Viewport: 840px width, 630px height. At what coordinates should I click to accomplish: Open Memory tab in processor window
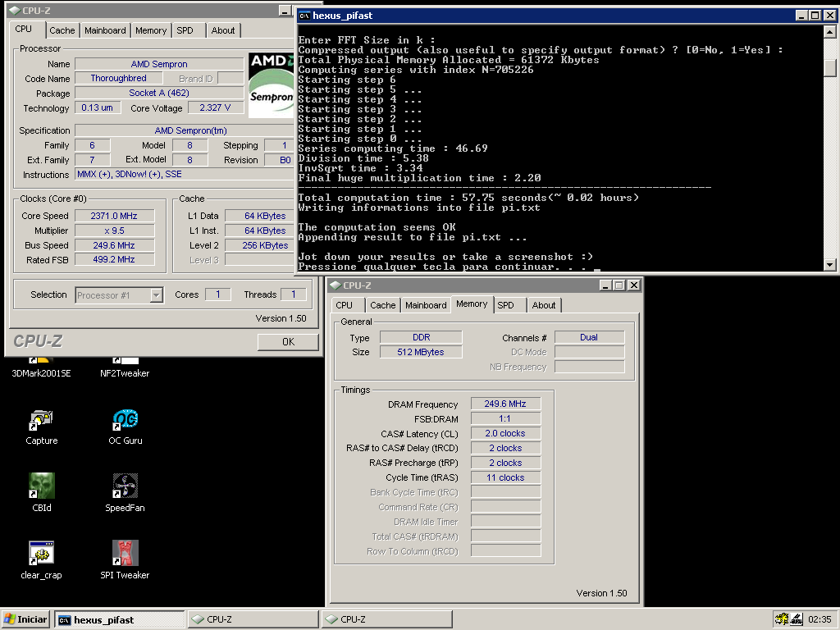point(151,30)
